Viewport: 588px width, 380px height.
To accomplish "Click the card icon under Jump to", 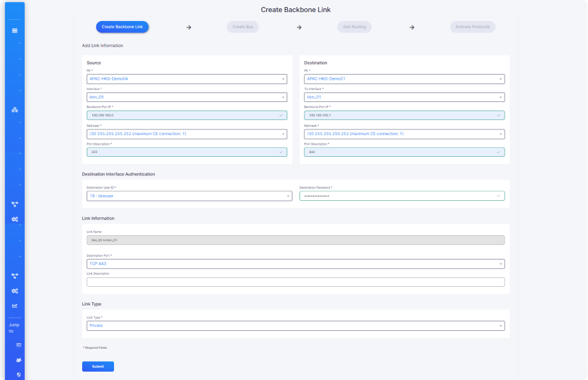I will pyautogui.click(x=18, y=345).
